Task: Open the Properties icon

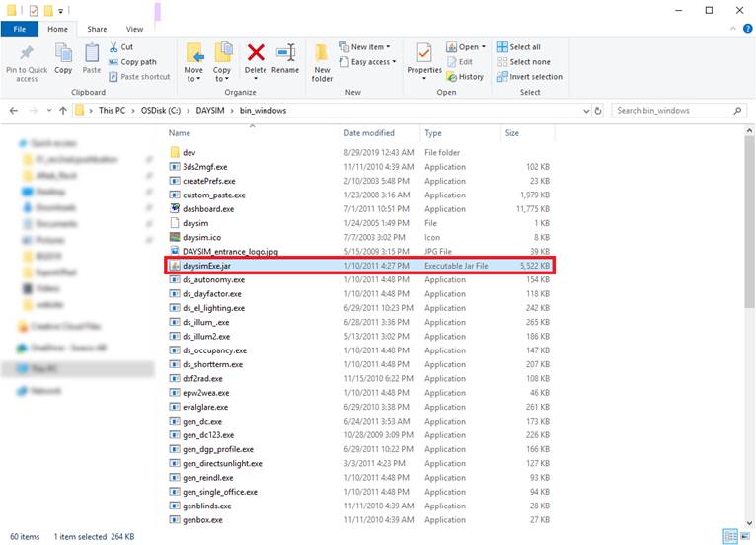Action: pyautogui.click(x=424, y=52)
